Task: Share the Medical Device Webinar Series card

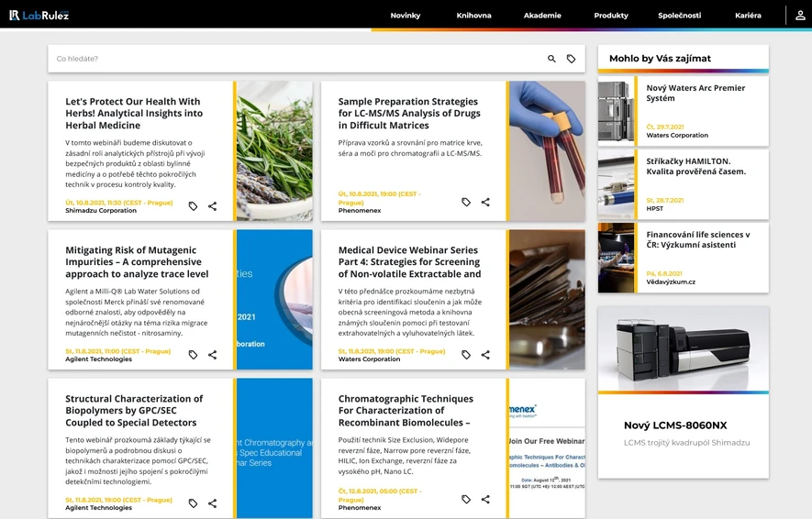Action: (485, 355)
